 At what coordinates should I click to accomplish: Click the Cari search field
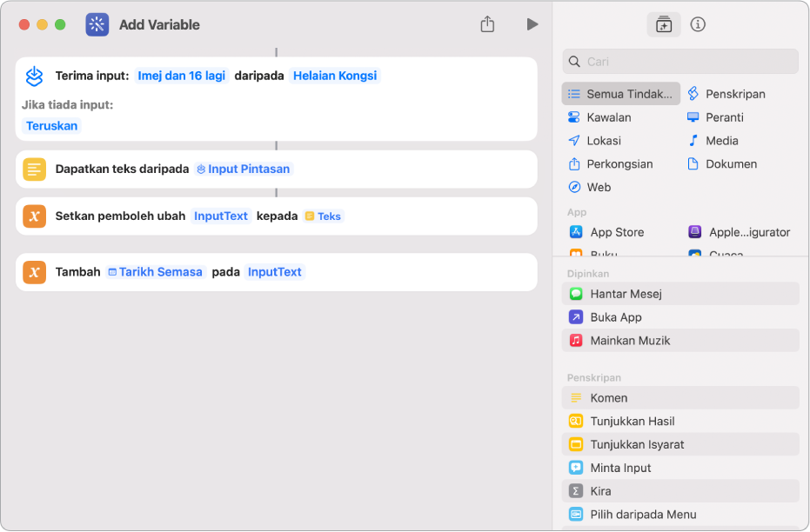click(680, 62)
